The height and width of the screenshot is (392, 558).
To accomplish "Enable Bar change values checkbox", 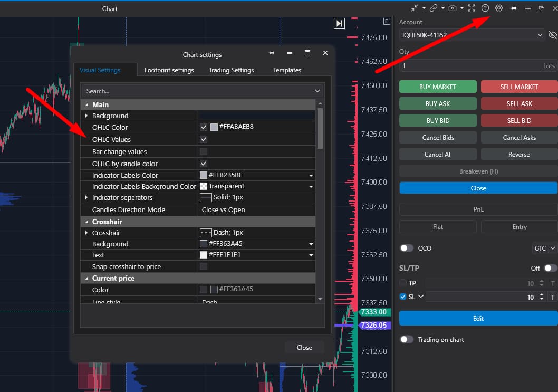I will pos(204,151).
